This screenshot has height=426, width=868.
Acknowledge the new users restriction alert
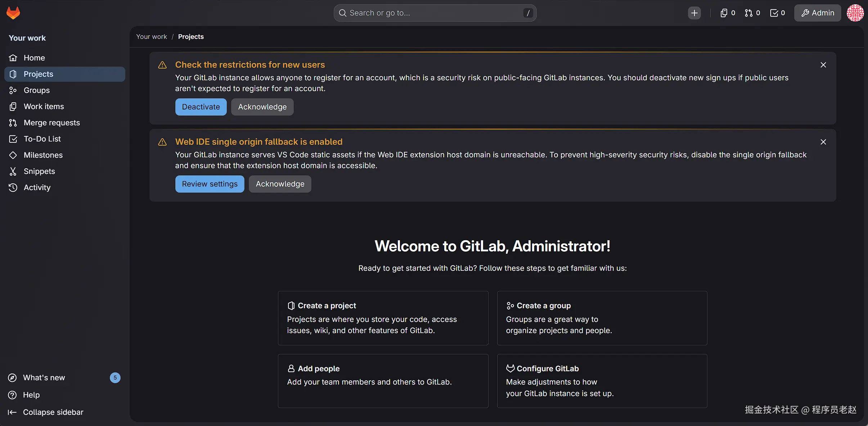[x=262, y=107]
